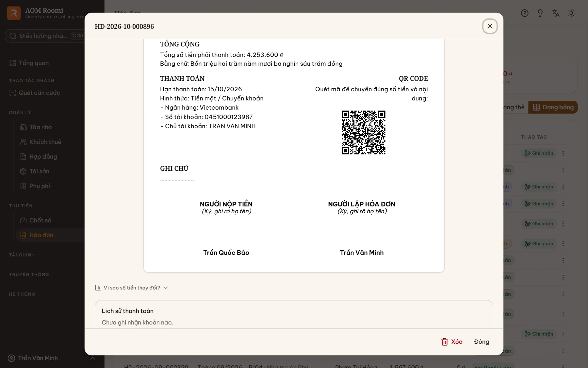Viewport: 588px width, 368px height.
Task: Click the Chốt số gauge icon
Action: click(23, 220)
